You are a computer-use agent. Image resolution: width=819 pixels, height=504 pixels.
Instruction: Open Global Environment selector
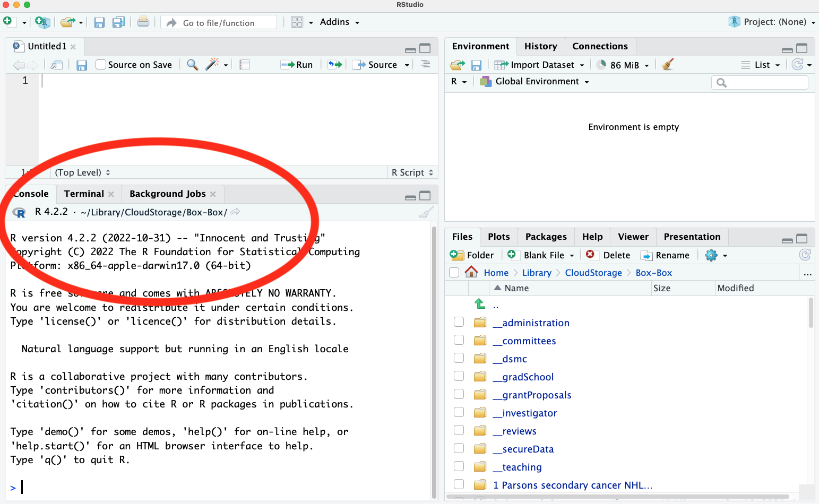534,82
